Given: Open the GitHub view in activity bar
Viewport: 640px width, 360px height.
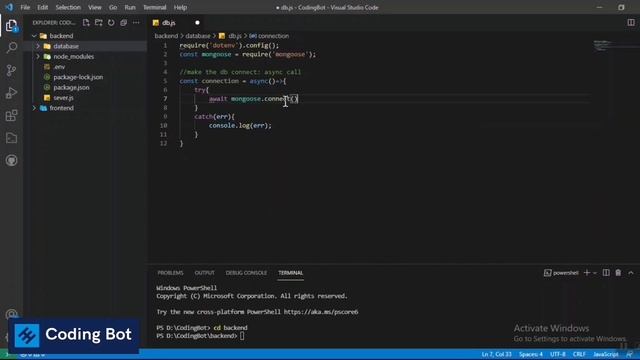Looking at the screenshot, I should click(x=11, y=160).
